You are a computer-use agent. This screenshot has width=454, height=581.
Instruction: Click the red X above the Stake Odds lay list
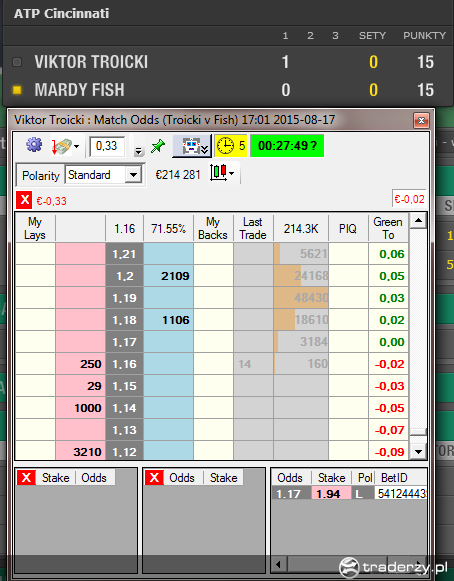(x=26, y=477)
